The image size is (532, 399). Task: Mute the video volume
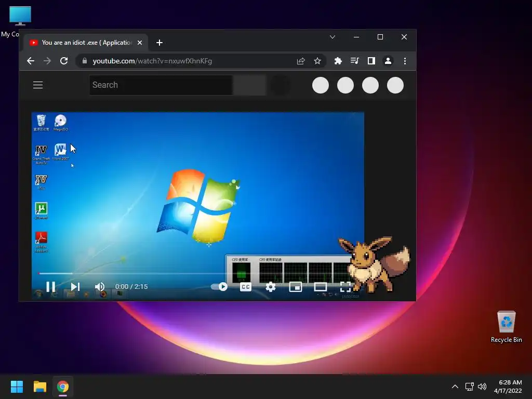pos(100,287)
